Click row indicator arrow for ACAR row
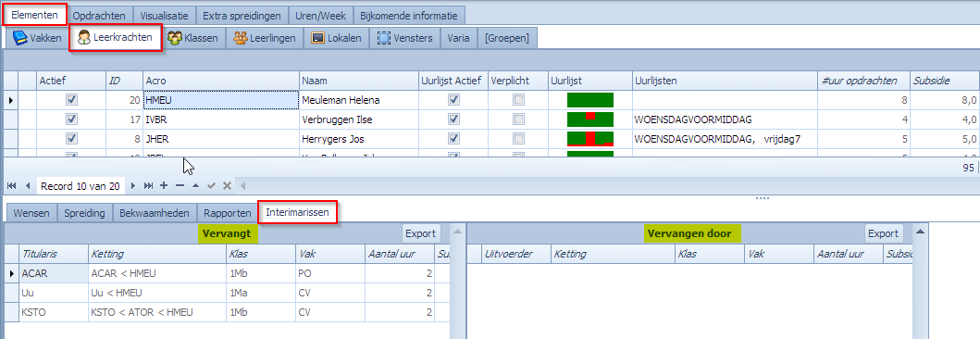Screen dimensions: 980x339 (10, 273)
